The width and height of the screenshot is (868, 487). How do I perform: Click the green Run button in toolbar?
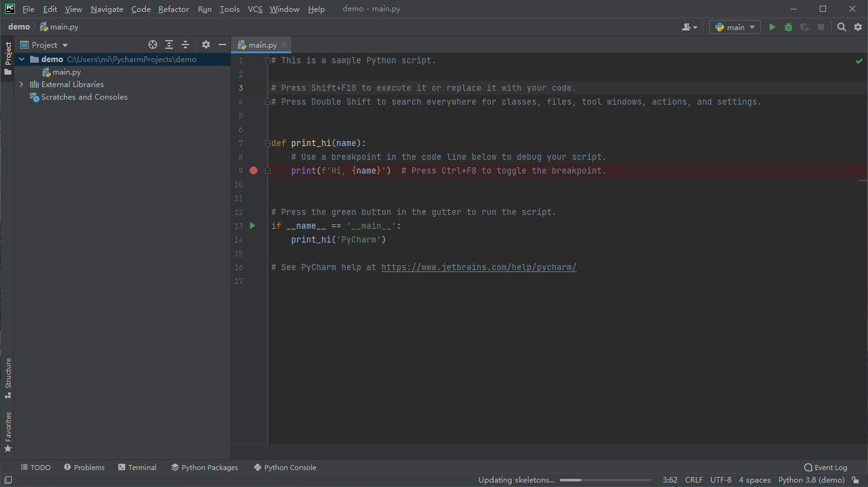click(x=772, y=27)
